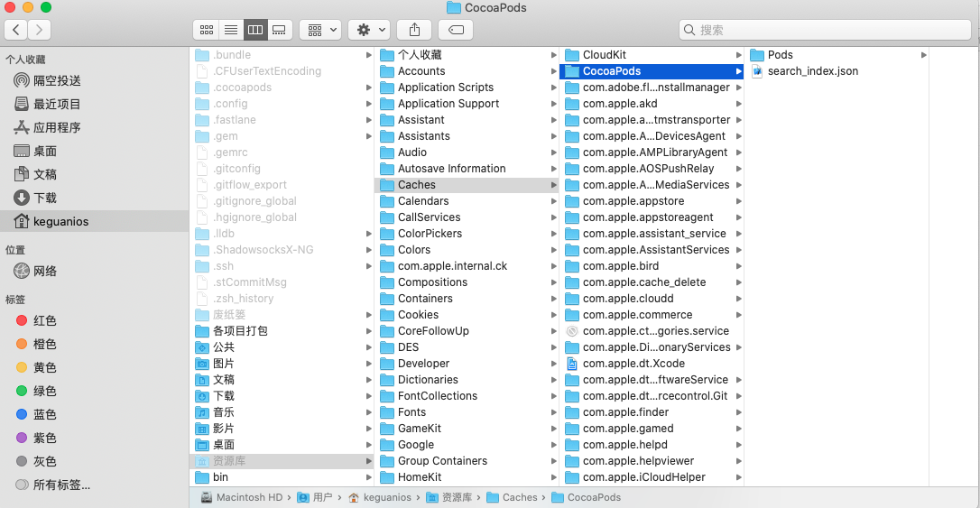Image resolution: width=980 pixels, height=508 pixels.
Task: Open 下载 in sidebar favorites
Action: pos(95,198)
